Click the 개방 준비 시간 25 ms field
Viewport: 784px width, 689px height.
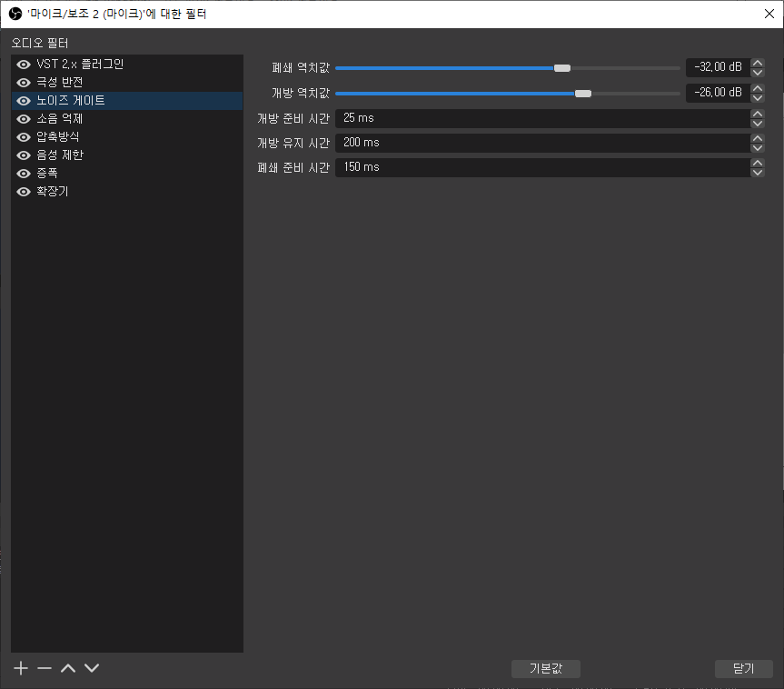coord(543,118)
